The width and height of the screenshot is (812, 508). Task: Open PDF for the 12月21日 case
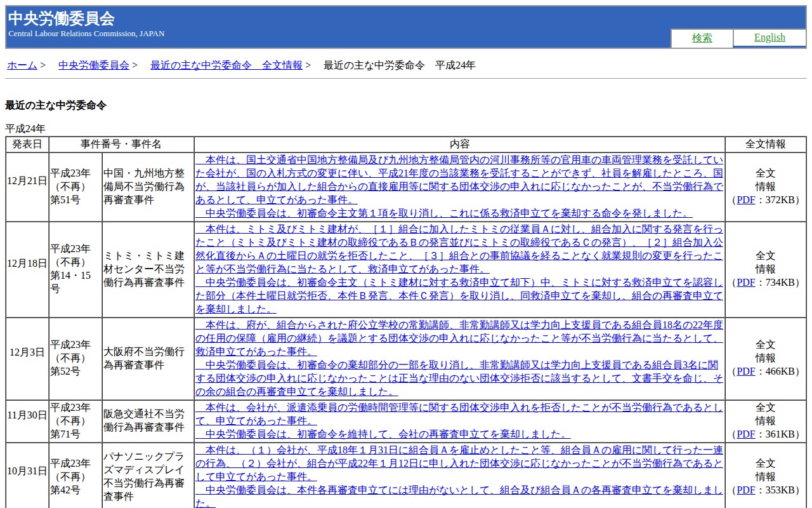(746, 200)
